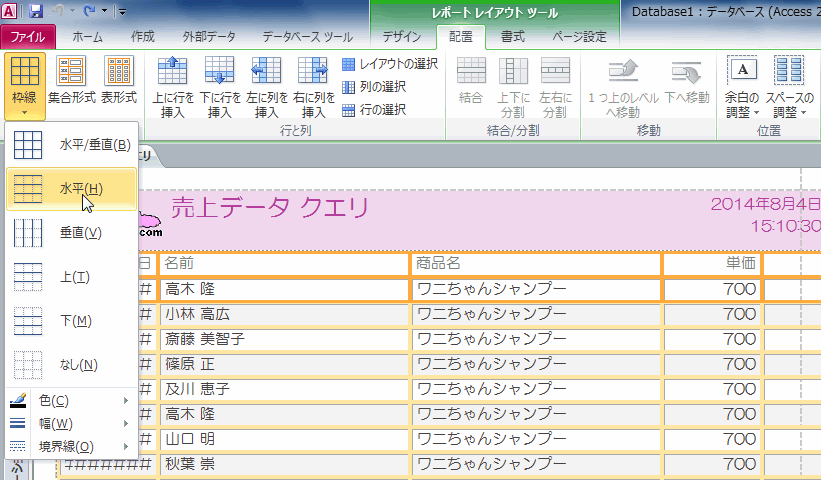This screenshot has width=821, height=480.
Task: Click the 水平/垂直 grid icon in menu
Action: (x=28, y=145)
